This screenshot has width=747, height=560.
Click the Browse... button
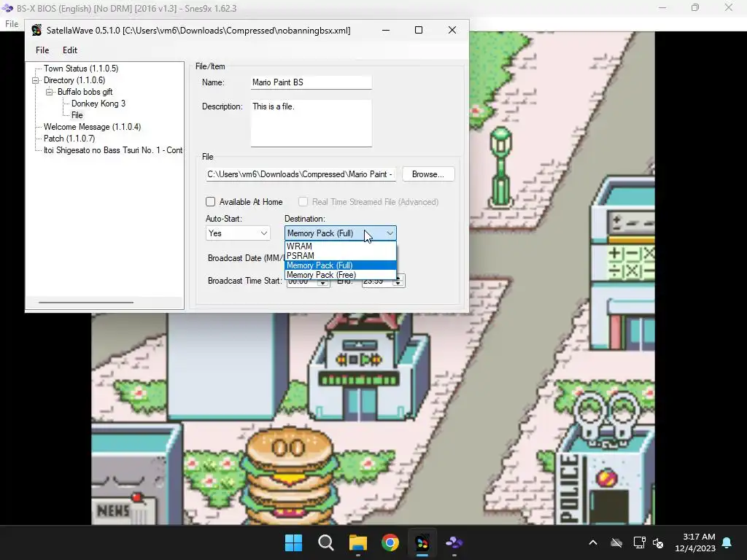(x=427, y=174)
